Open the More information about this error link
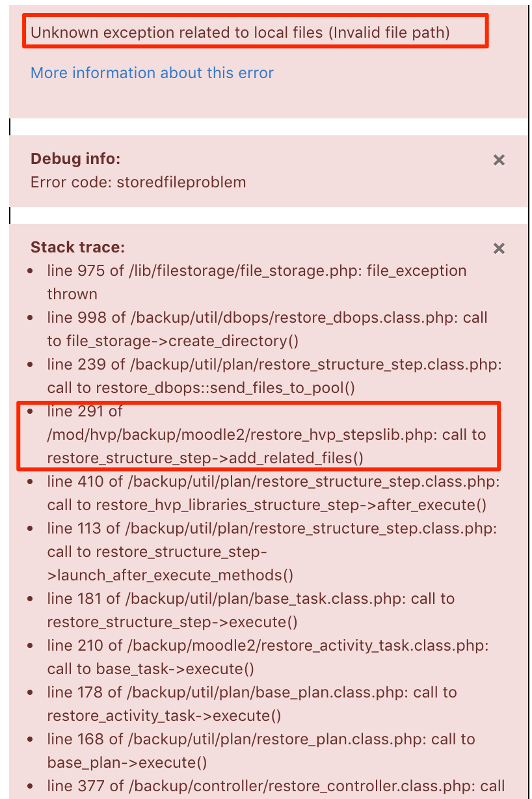Viewport: 532px width, 799px height. pos(152,73)
